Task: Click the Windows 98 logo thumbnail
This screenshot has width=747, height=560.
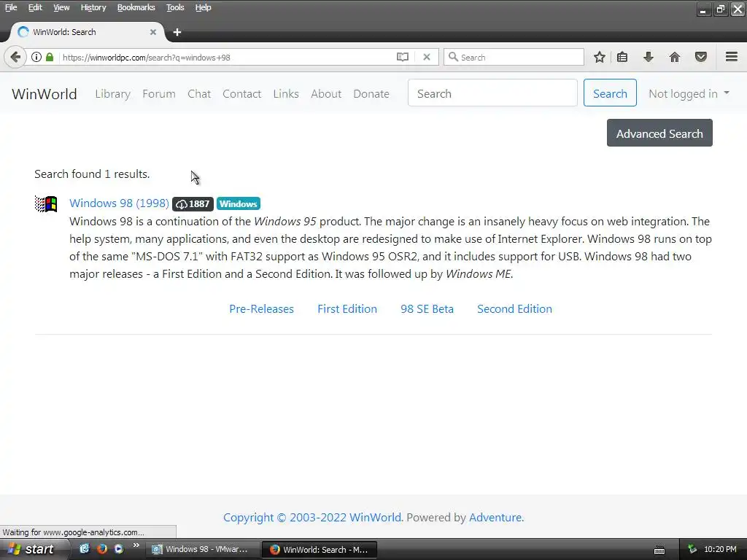Action: coord(46,204)
